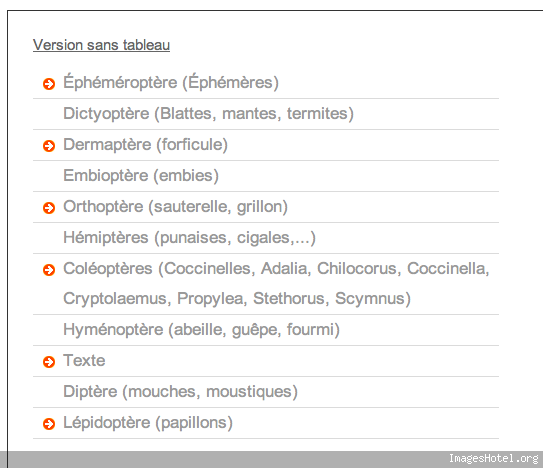543x468 pixels.
Task: Click the ImagesHotel.org watermark
Action: coord(494,458)
